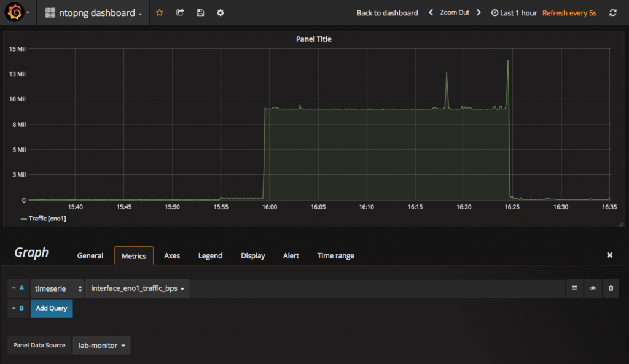This screenshot has width=629, height=364.
Task: Click the 16:25 x-axis time label
Action: tap(512, 207)
